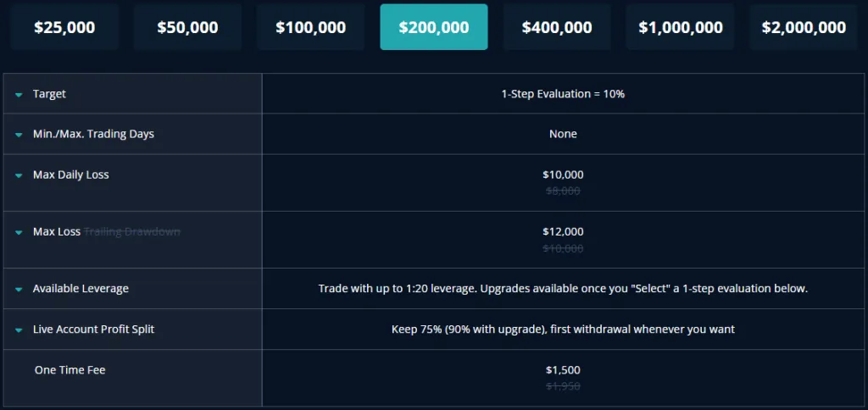Click the $1,500 one time fee price

[563, 370]
